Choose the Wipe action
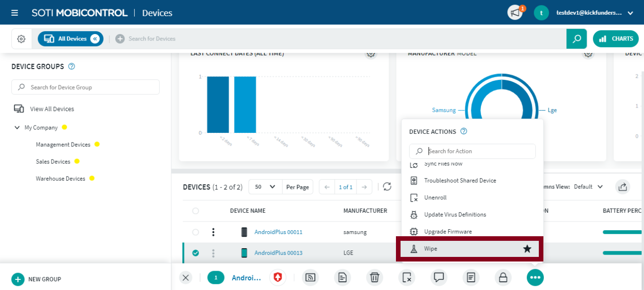 [x=469, y=249]
